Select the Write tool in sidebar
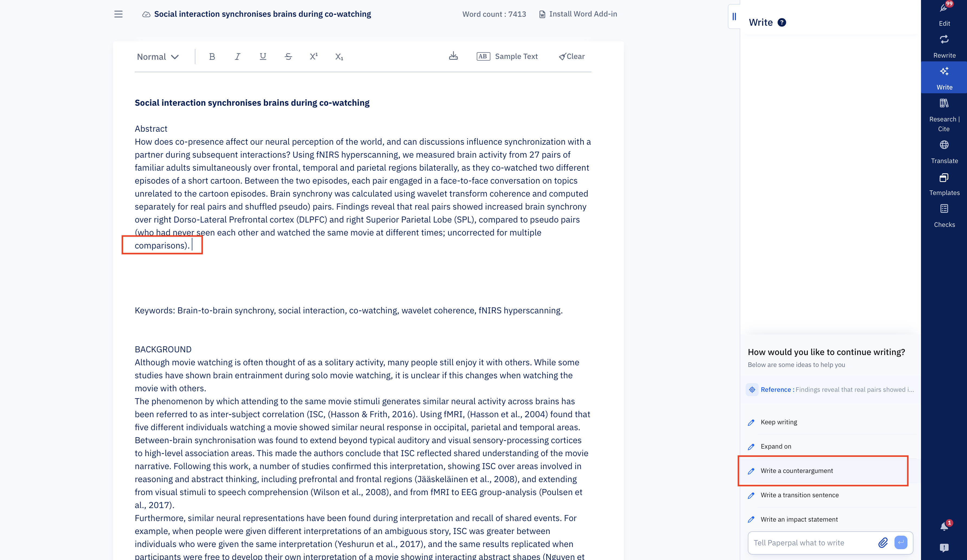Image resolution: width=967 pixels, height=560 pixels. point(944,78)
